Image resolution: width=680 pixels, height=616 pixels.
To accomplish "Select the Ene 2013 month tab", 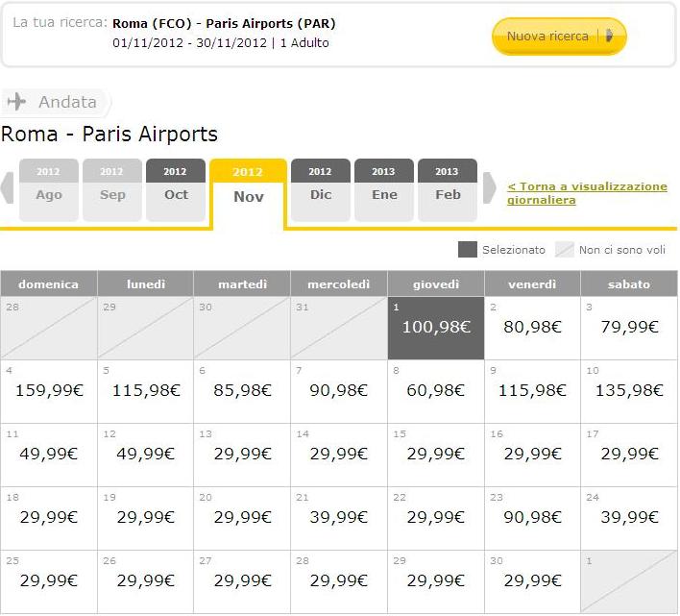I will 384,190.
